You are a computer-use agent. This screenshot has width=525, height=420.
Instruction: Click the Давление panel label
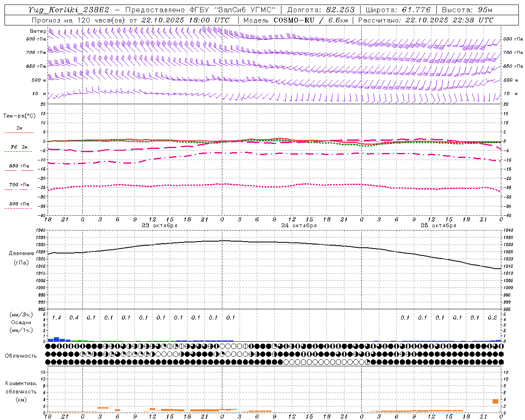pos(21,253)
